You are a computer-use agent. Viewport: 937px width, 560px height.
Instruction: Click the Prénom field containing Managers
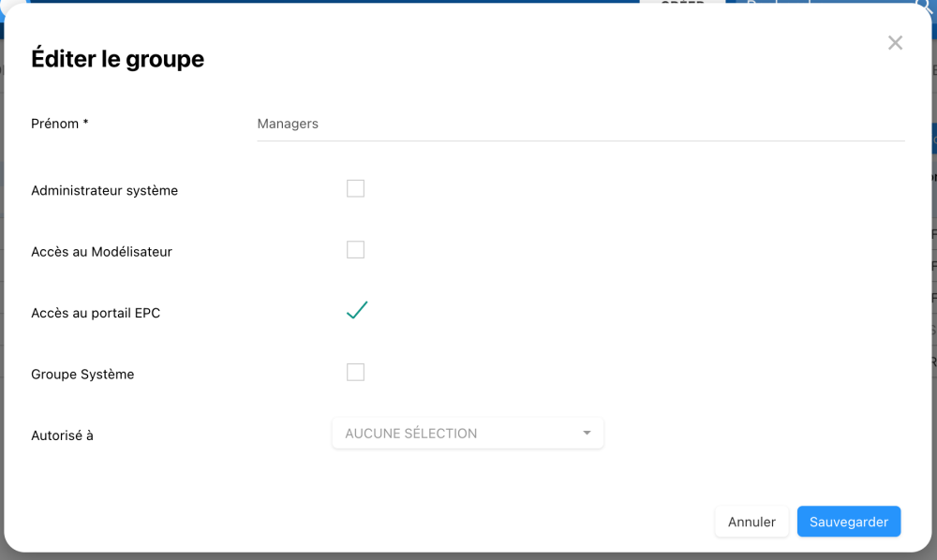click(x=580, y=124)
